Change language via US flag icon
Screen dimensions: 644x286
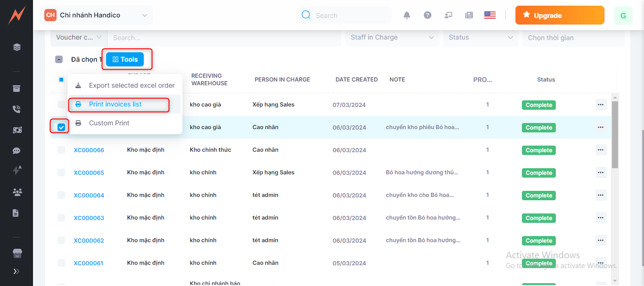point(490,15)
